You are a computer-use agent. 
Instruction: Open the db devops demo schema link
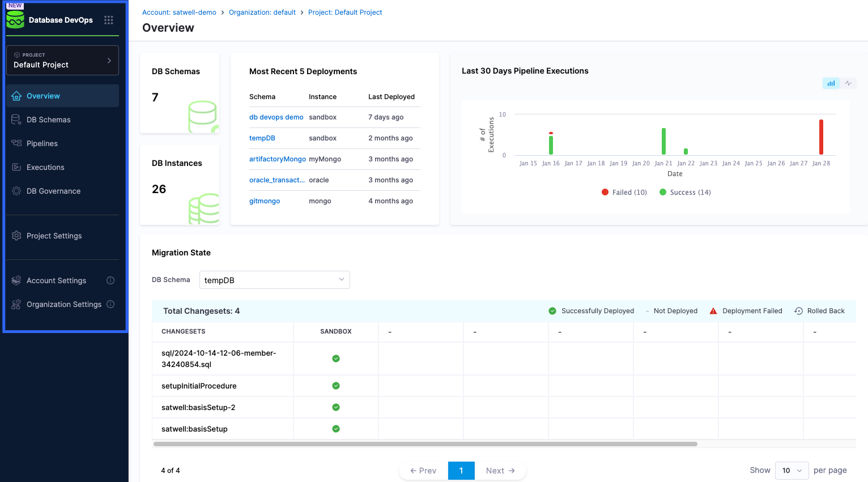coord(276,117)
